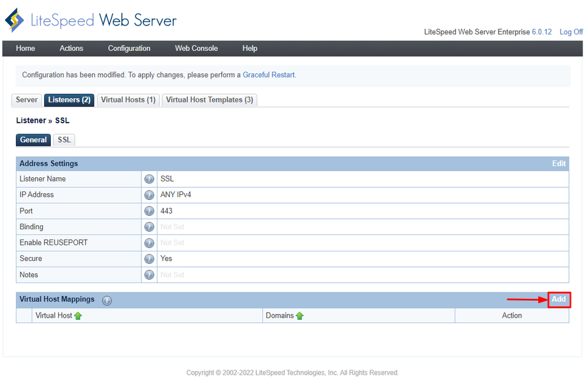Sort table by Virtual Host column arrow
Image resolution: width=588 pixels, height=379 pixels.
(80, 315)
